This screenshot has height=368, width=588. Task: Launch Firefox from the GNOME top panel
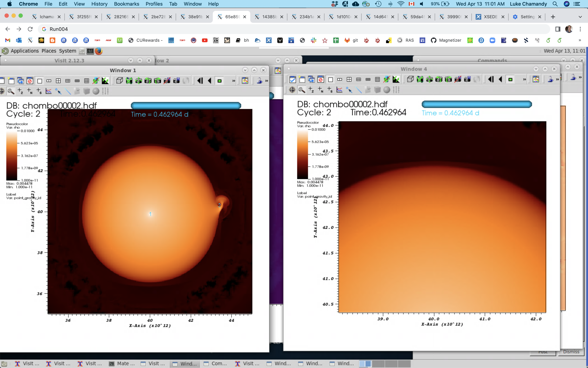[x=99, y=51]
